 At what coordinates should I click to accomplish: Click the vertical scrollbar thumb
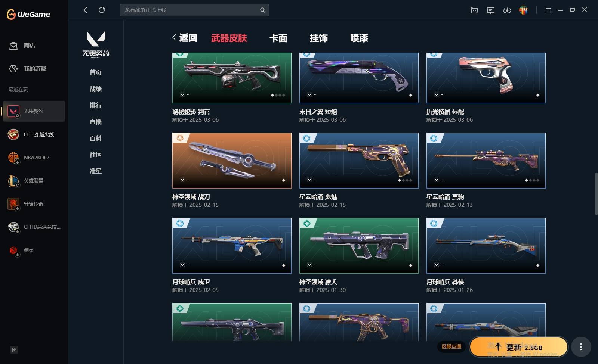[x=597, y=194]
